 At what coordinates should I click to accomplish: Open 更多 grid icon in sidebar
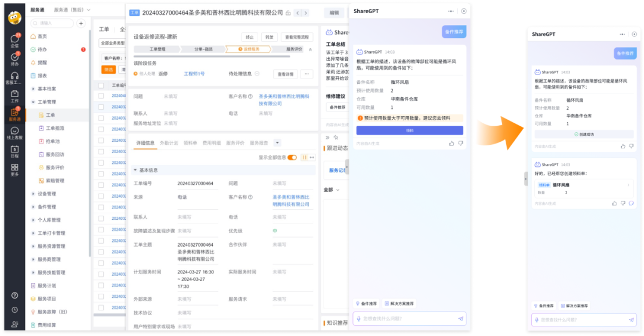pyautogui.click(x=14, y=169)
